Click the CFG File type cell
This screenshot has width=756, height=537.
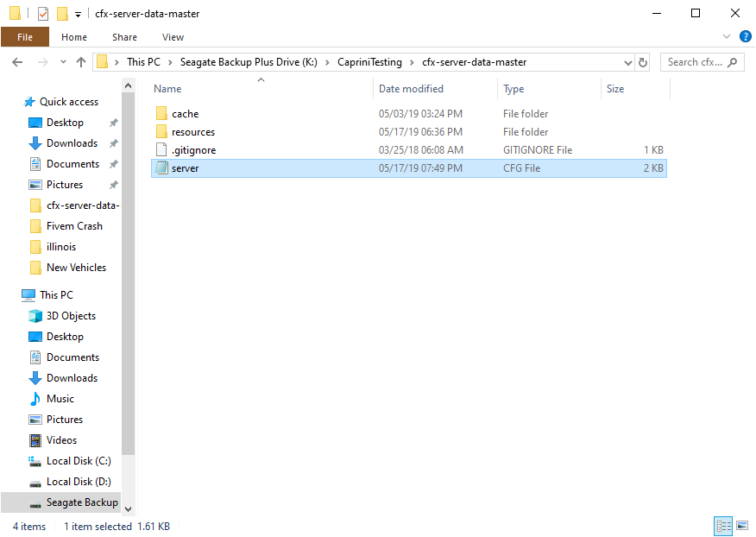click(521, 168)
